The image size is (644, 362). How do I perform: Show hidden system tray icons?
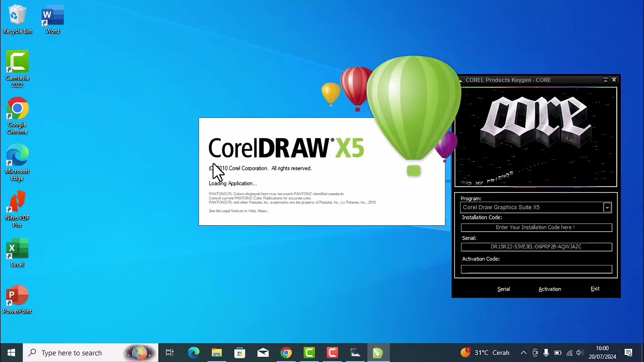point(523,352)
